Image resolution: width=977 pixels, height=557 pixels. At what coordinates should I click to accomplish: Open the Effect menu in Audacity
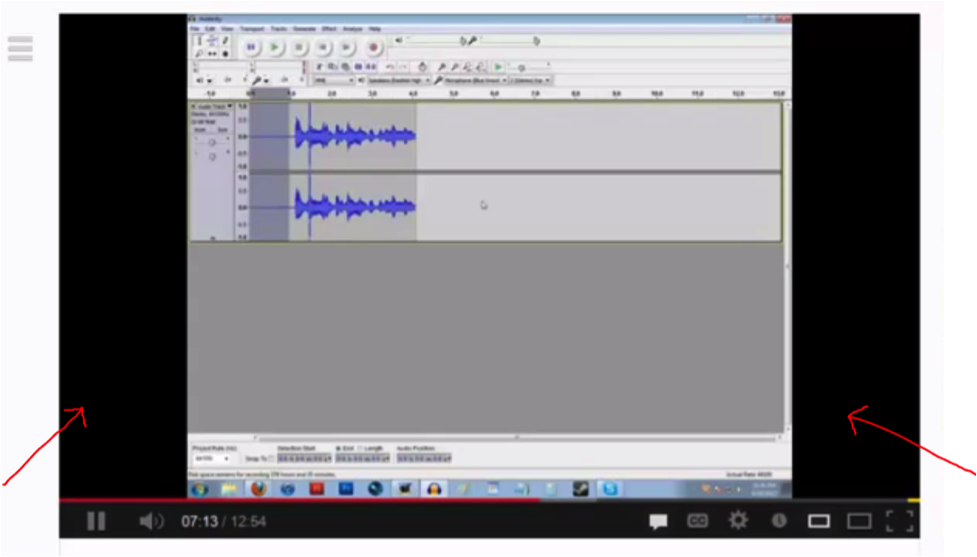coord(329,29)
